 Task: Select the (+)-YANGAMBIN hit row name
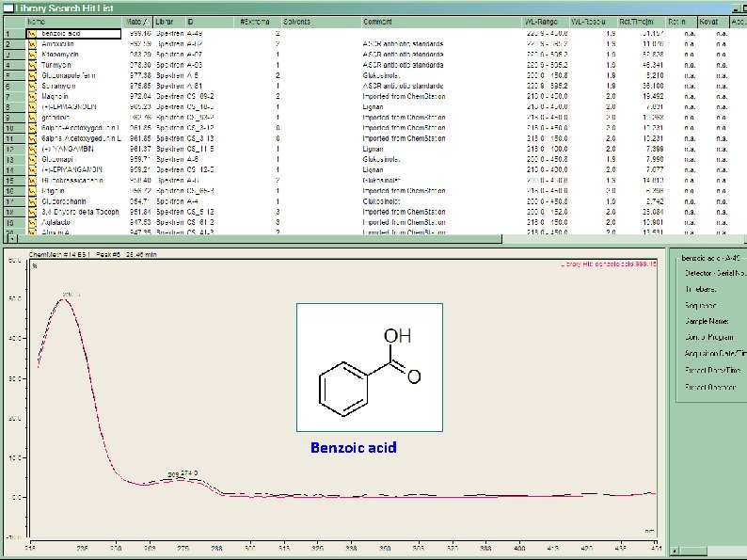(67, 149)
